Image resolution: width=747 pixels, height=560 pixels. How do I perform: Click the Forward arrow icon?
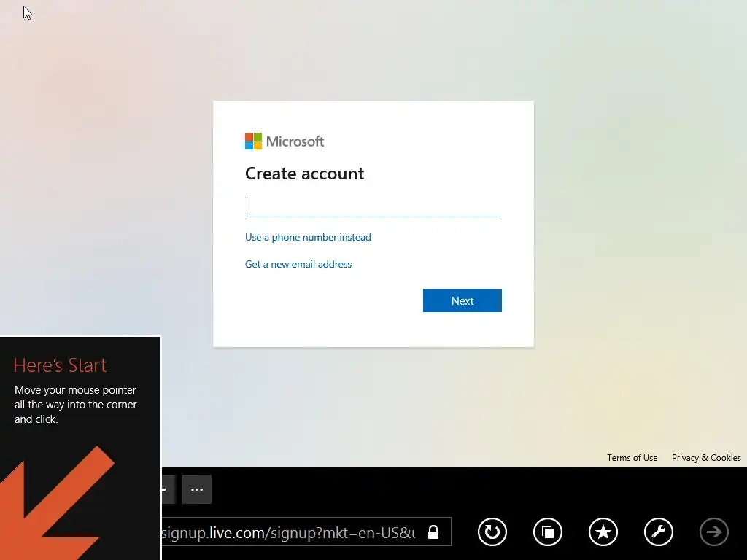click(x=713, y=532)
